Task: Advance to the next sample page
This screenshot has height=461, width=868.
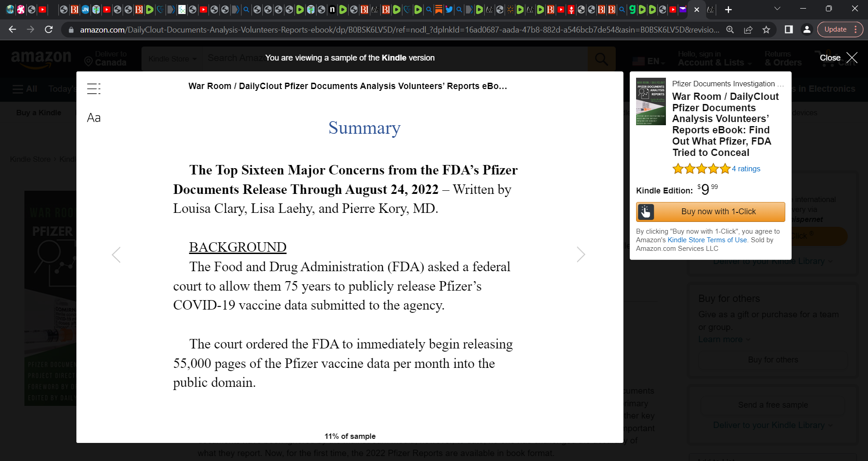Action: point(581,255)
